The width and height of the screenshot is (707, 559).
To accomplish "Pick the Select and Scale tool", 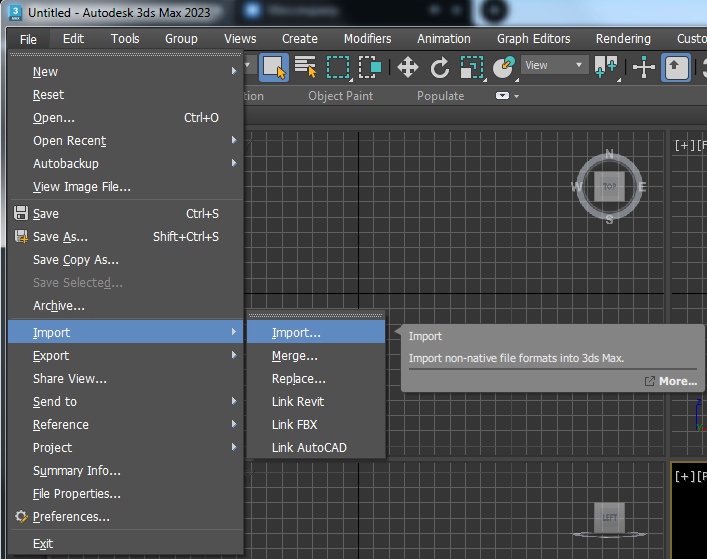I will [471, 67].
